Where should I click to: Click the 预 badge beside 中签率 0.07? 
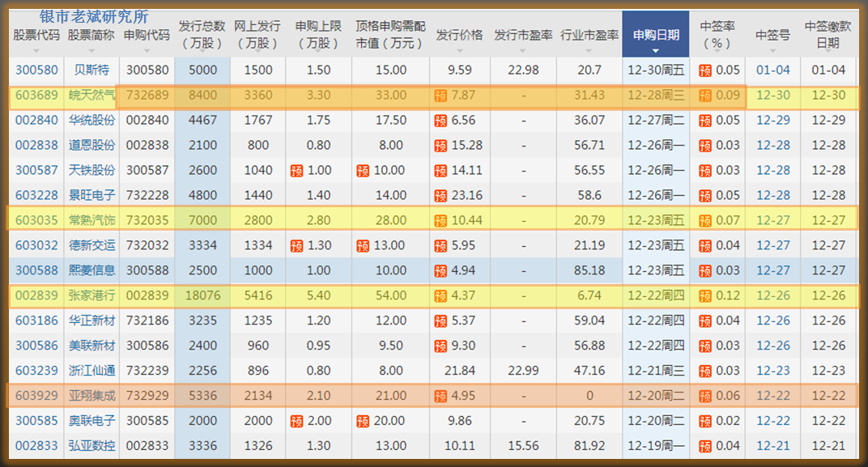(705, 221)
